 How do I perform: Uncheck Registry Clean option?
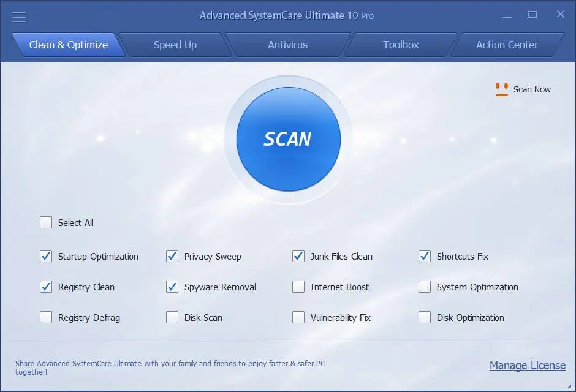pyautogui.click(x=46, y=287)
